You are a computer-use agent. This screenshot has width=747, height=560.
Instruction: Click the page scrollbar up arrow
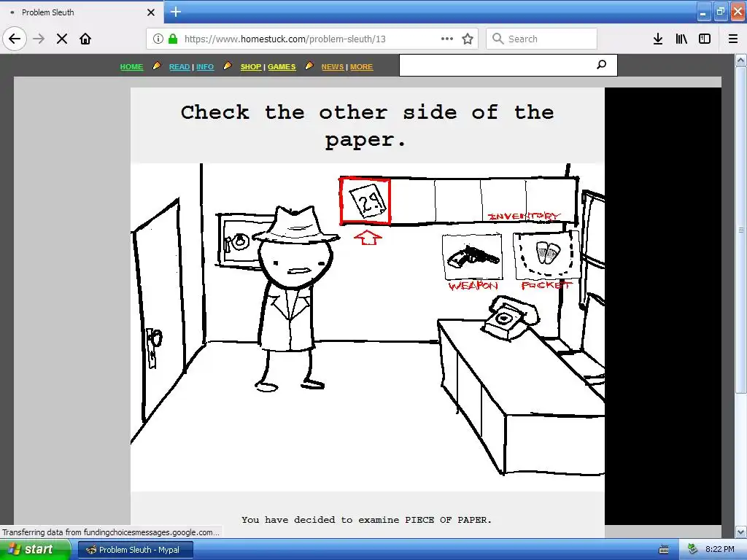click(740, 60)
